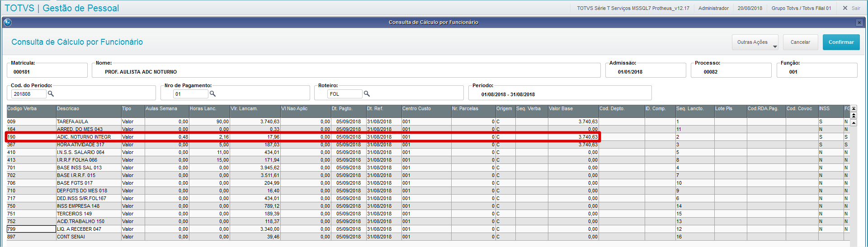Image resolution: width=868 pixels, height=247 pixels.
Task: Click the date 20/08/2018 in header
Action: pyautogui.click(x=750, y=8)
